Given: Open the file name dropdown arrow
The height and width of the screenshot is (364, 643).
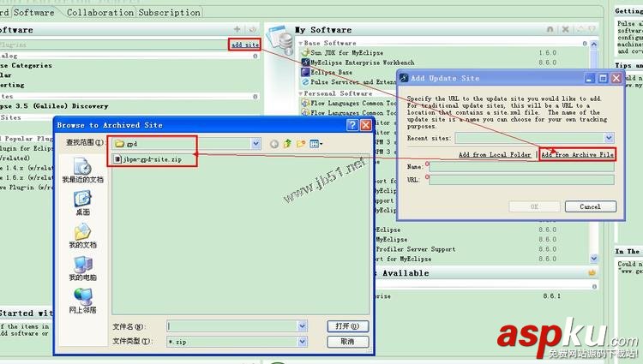Looking at the screenshot, I should tap(303, 326).
